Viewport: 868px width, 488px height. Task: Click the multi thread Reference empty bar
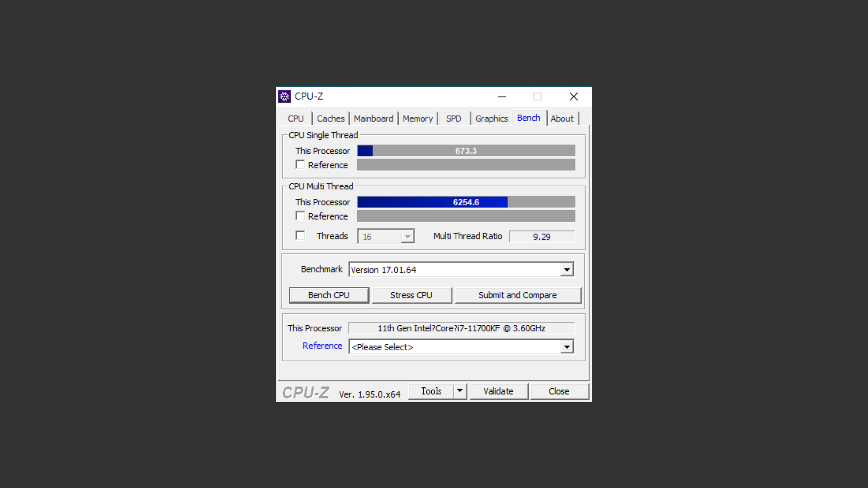[x=466, y=216]
